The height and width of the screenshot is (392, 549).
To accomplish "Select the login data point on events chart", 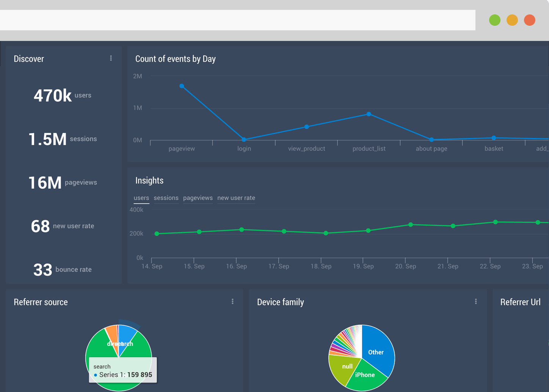I will (x=244, y=140).
